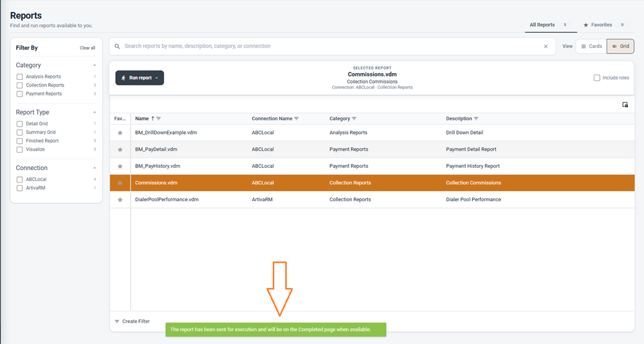Click the Drill Down Detail description cell
Image resolution: width=644 pixels, height=344 pixels.
(x=465, y=133)
